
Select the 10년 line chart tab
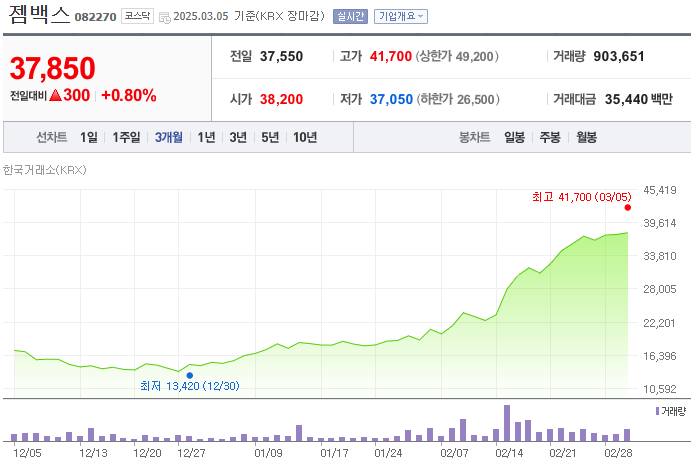[305, 137]
